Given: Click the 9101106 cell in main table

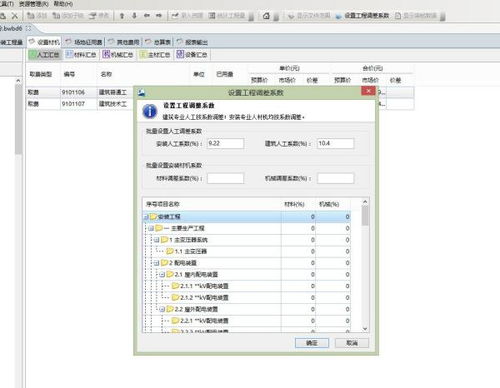Looking at the screenshot, I should point(78,92).
